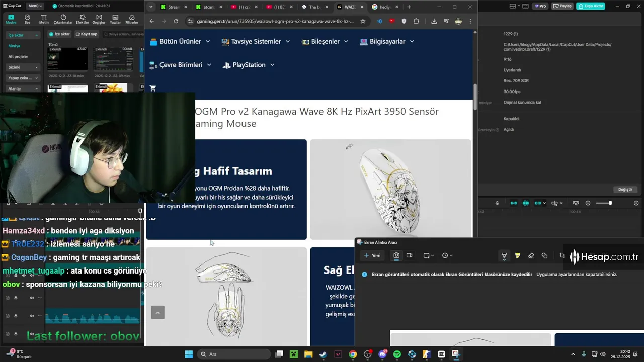Open the Geçişler transitions panel

pyautogui.click(x=99, y=19)
